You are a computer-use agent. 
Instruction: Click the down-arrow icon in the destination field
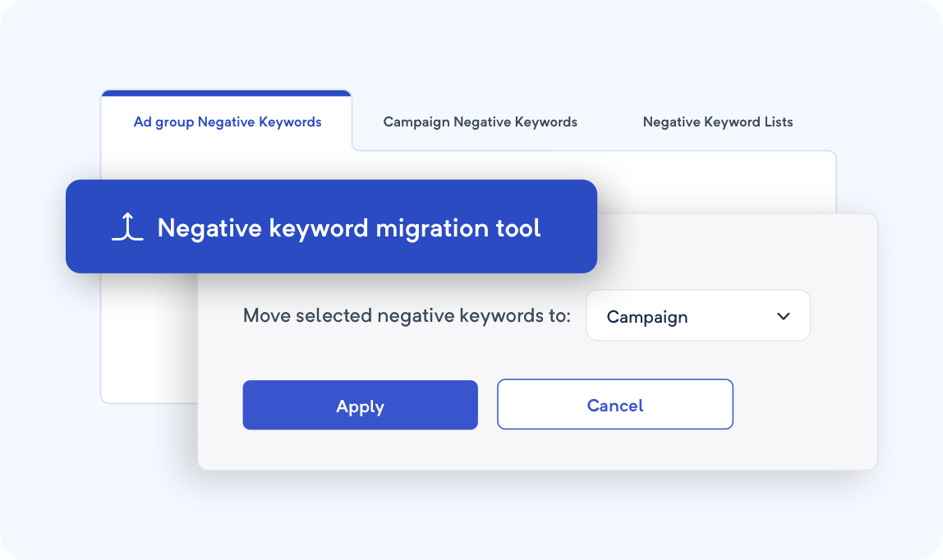(x=784, y=315)
